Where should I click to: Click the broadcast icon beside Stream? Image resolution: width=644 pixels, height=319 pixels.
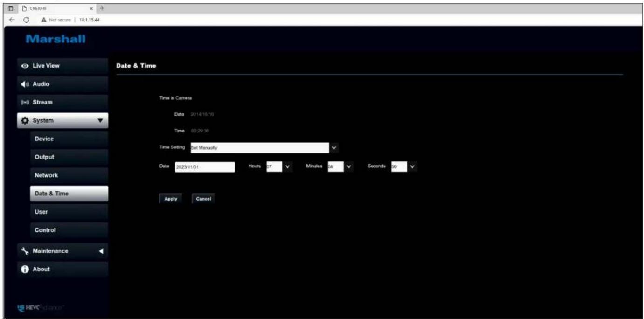[x=24, y=103]
